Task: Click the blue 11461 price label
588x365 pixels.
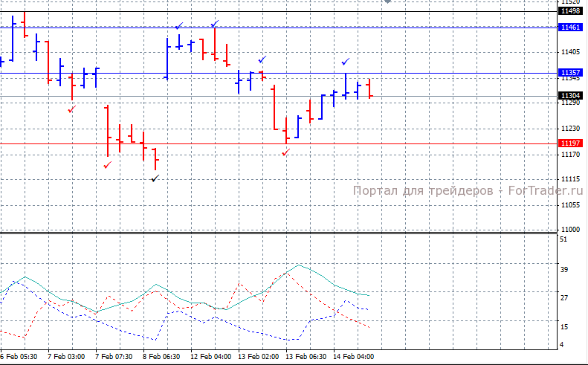Action: [x=570, y=27]
